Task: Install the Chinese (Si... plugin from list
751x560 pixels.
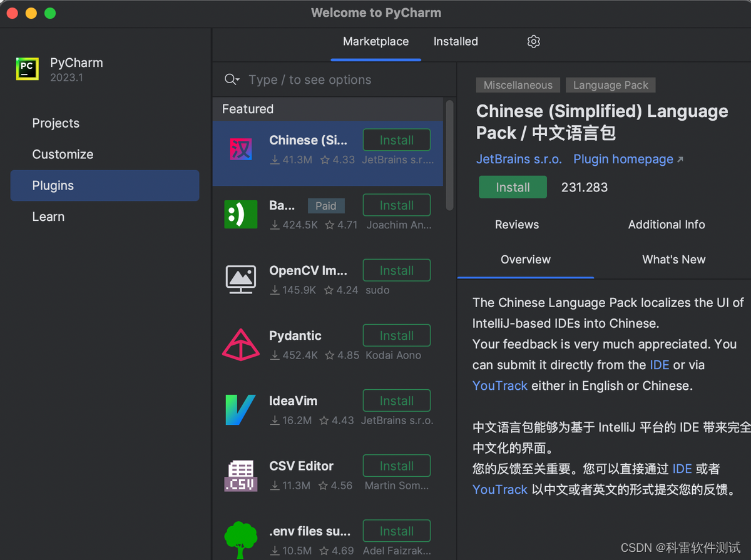Action: [397, 140]
